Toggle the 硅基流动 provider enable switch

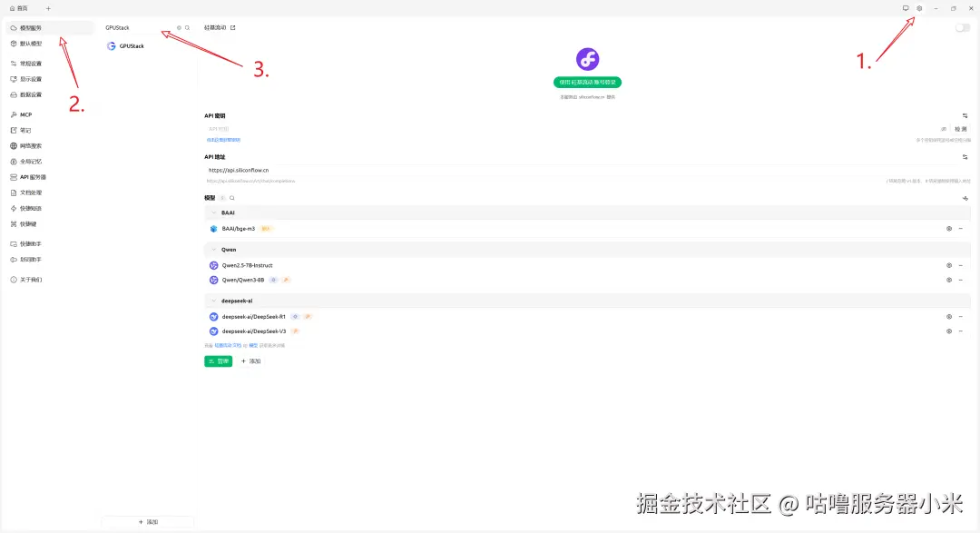963,27
